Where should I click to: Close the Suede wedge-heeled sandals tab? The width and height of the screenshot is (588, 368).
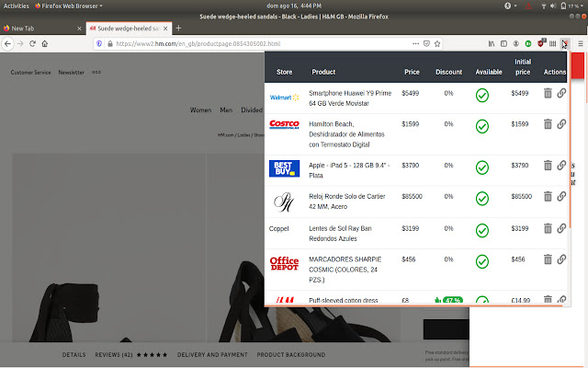tap(165, 29)
